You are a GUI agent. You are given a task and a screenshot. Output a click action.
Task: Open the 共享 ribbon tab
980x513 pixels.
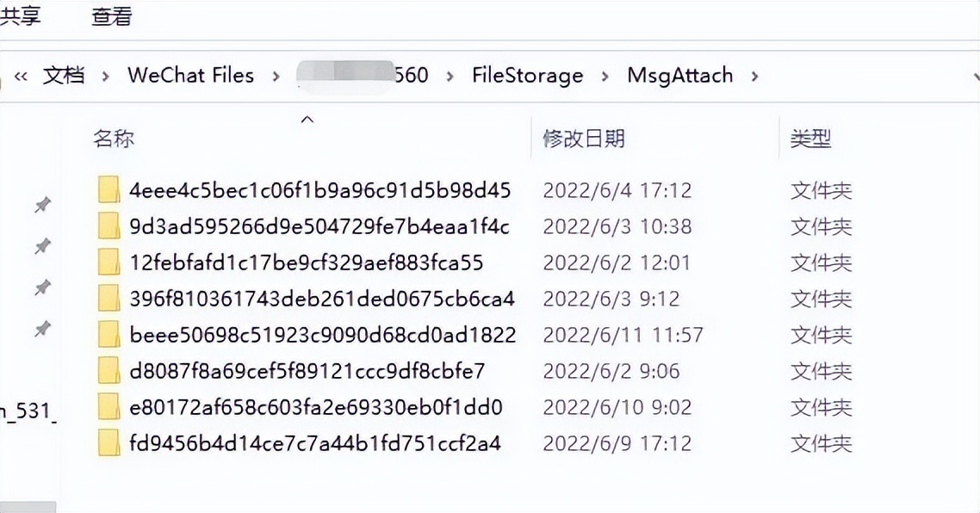pyautogui.click(x=19, y=16)
